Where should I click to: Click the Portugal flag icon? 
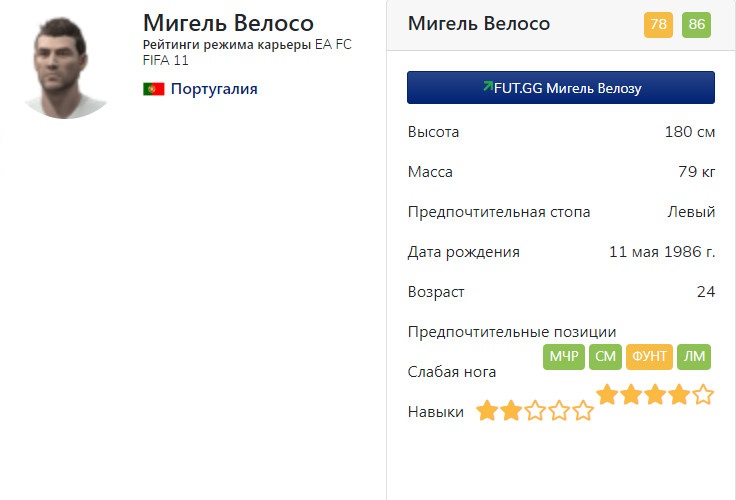point(153,89)
